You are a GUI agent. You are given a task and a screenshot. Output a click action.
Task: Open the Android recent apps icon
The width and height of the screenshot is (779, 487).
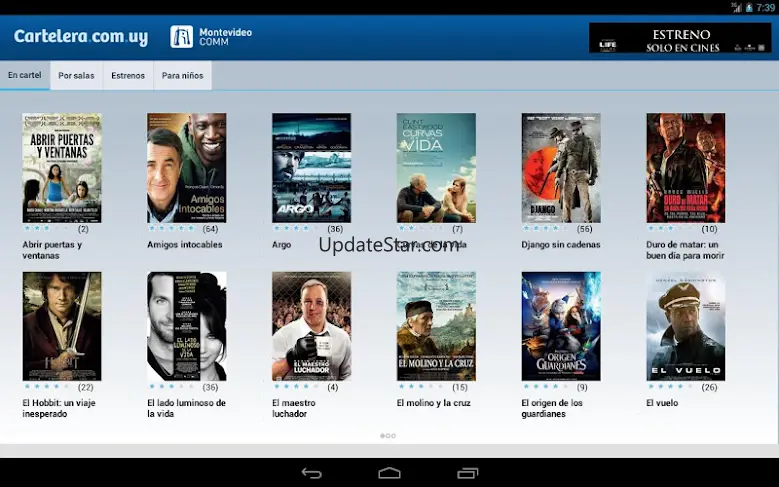(x=467, y=472)
